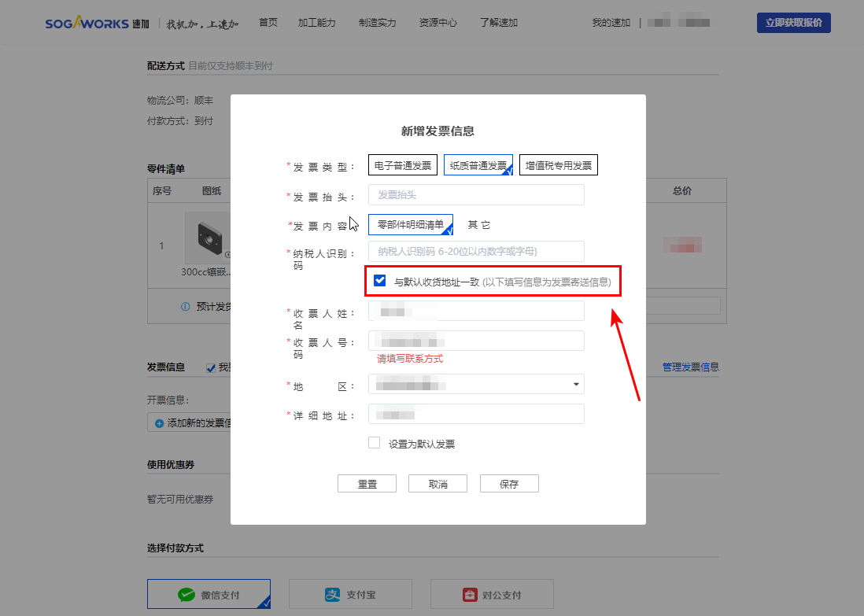Open the 管理发票信息 link
Screen dimensions: 864x616
pyautogui.click(x=690, y=367)
